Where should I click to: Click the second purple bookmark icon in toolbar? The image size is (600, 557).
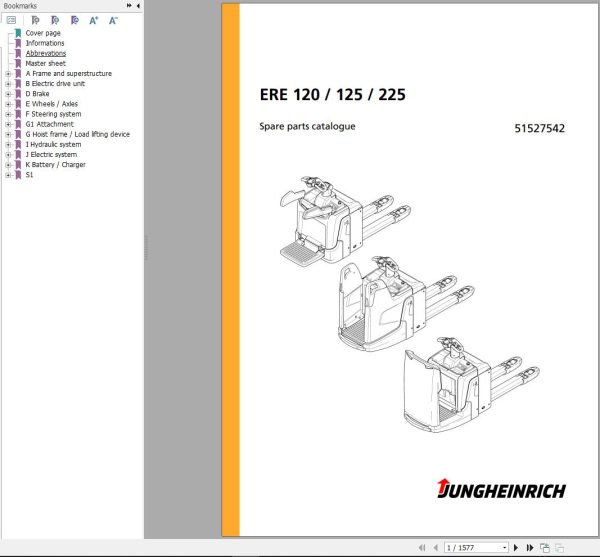(55, 20)
